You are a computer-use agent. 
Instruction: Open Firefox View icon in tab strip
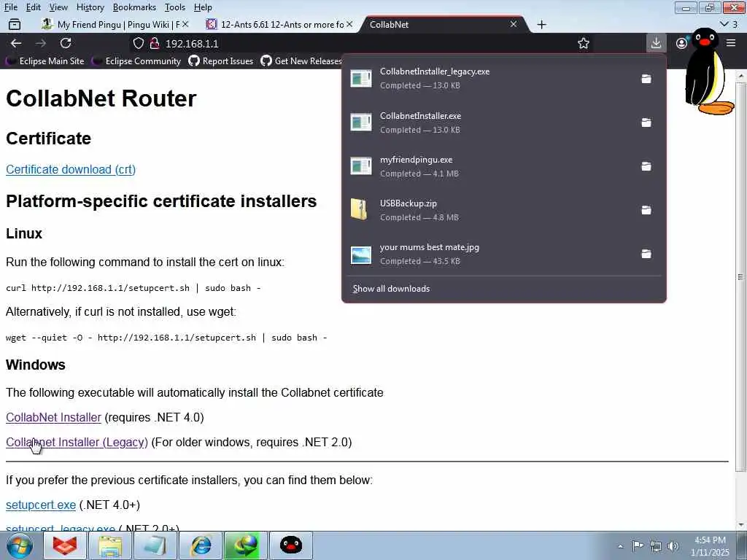[x=15, y=24]
